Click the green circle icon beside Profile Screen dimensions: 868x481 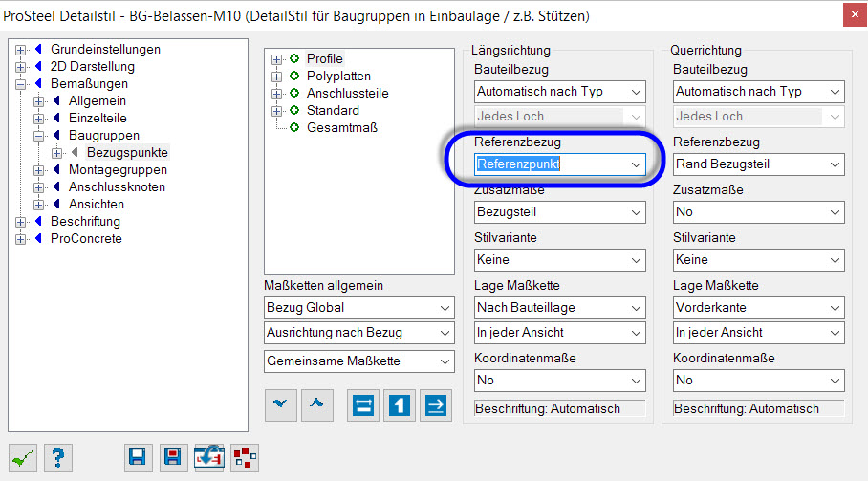point(294,58)
